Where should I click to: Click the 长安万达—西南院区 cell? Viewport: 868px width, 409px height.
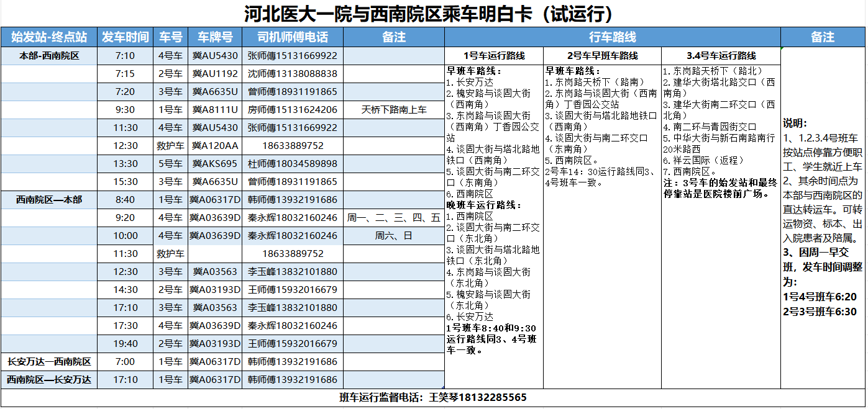pos(49,362)
